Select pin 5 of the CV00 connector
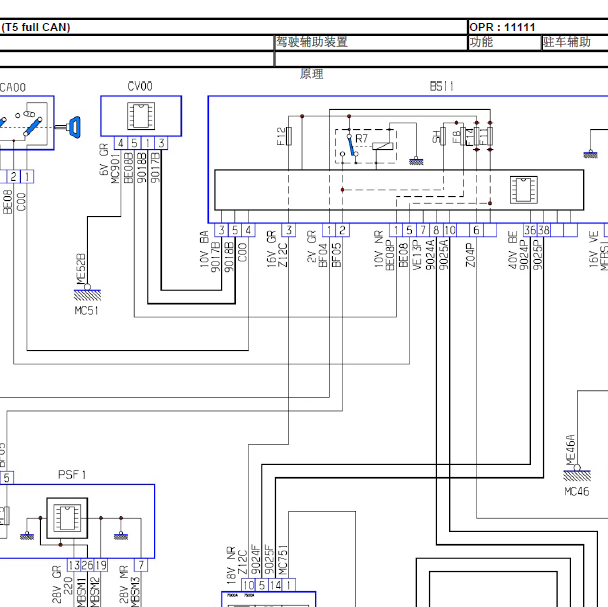 [134, 143]
